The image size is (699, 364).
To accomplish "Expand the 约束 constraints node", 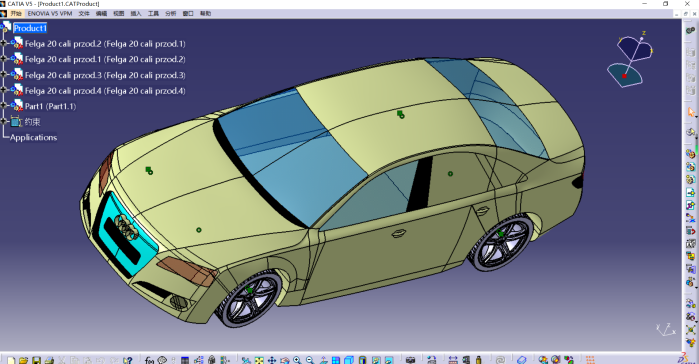I will pyautogui.click(x=4, y=121).
